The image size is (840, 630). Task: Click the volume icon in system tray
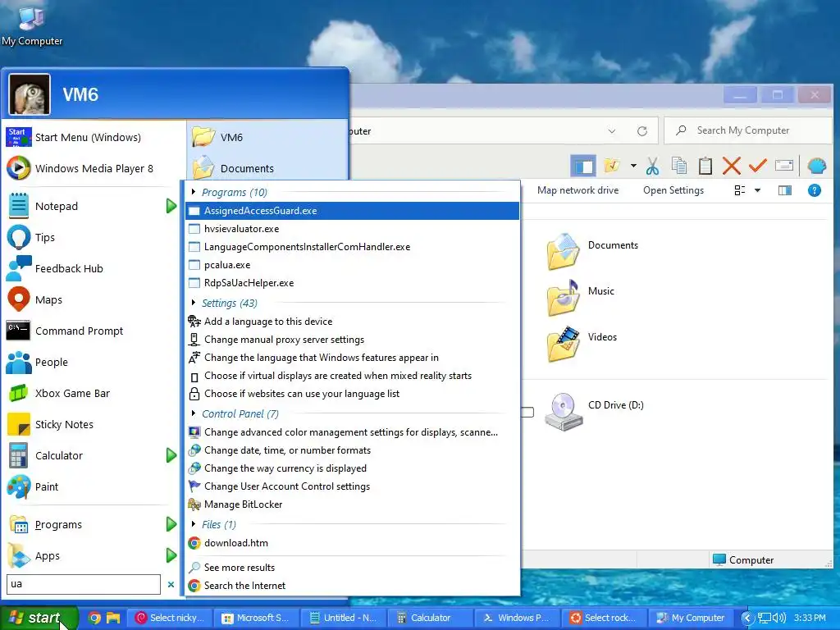coord(779,618)
